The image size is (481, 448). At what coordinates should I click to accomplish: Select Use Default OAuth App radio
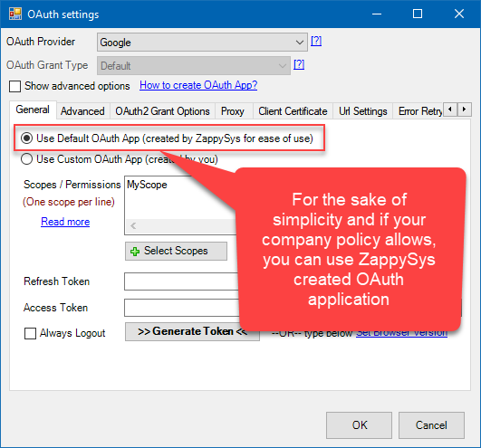click(x=26, y=138)
